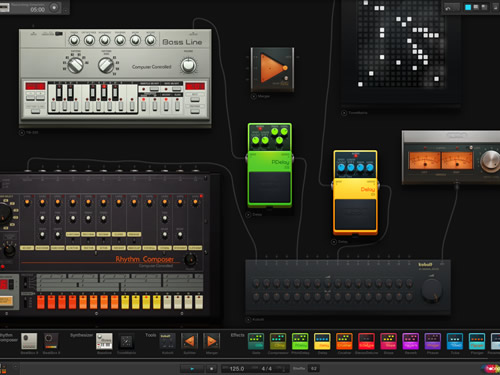The image size is (500, 375).
Task: Pick the ToneMatrix synthesizer icon in palette
Action: click(x=126, y=341)
